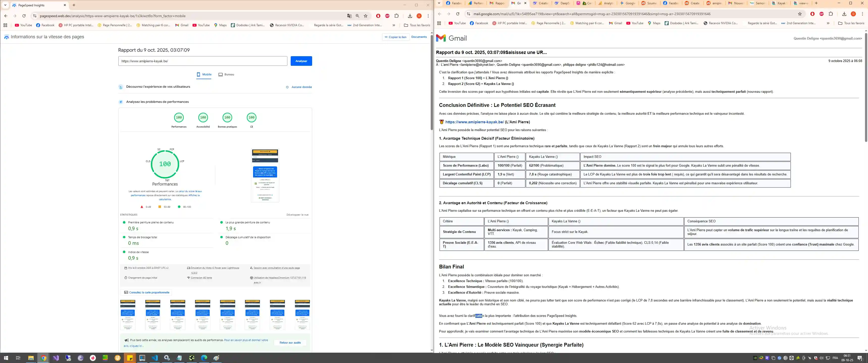
Task: Bookmark the PageSpeed page with the star icon
Action: (x=366, y=16)
